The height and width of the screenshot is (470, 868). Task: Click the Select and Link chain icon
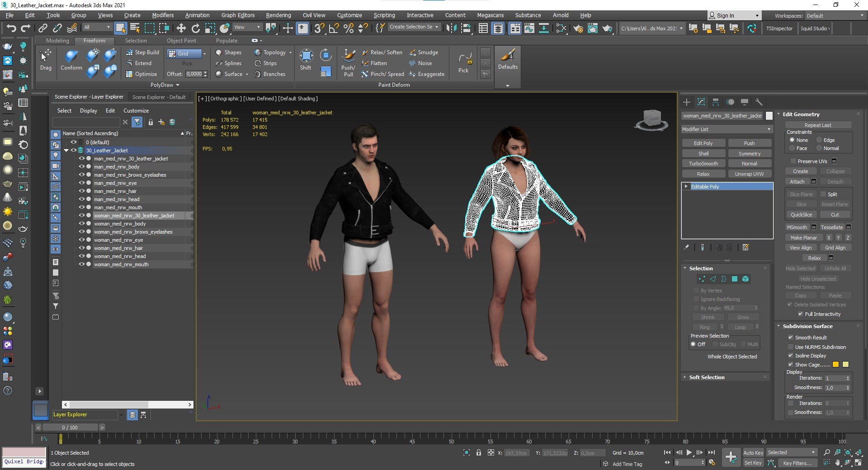click(x=43, y=28)
